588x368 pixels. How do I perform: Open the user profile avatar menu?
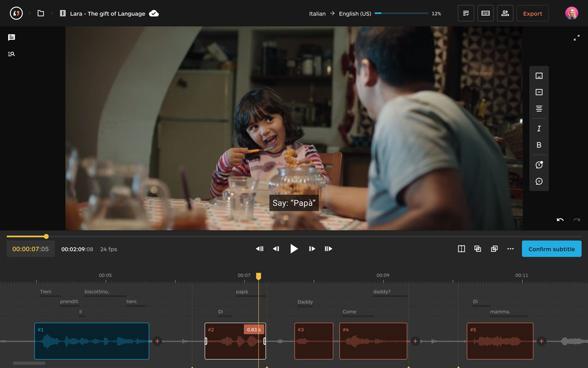pyautogui.click(x=572, y=14)
